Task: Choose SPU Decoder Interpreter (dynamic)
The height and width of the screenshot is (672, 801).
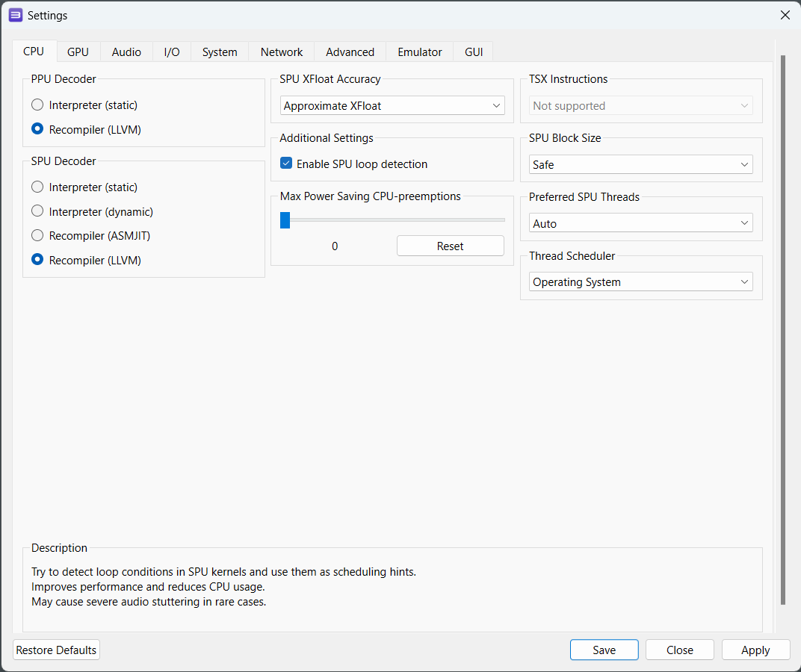Action: (x=92, y=212)
